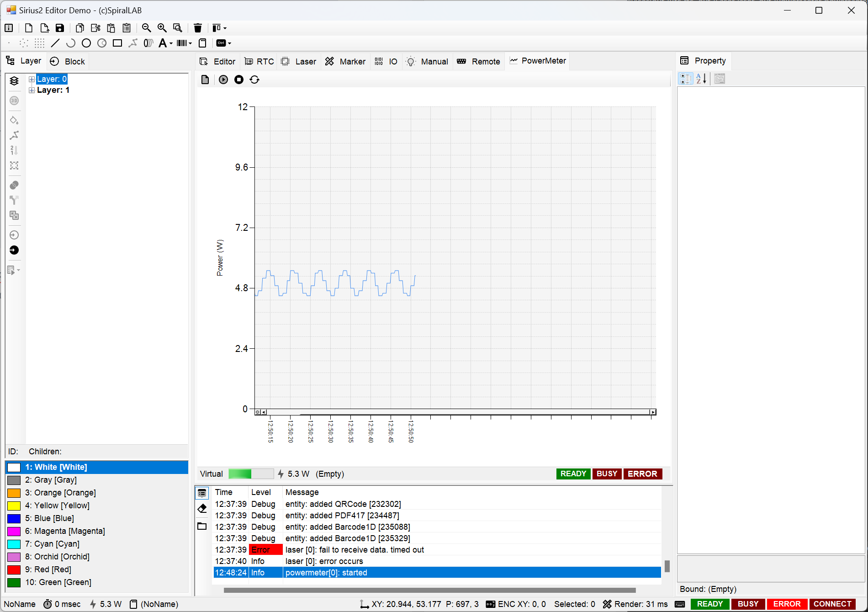868x612 pixels.
Task: Open log folder icon
Action: (202, 526)
